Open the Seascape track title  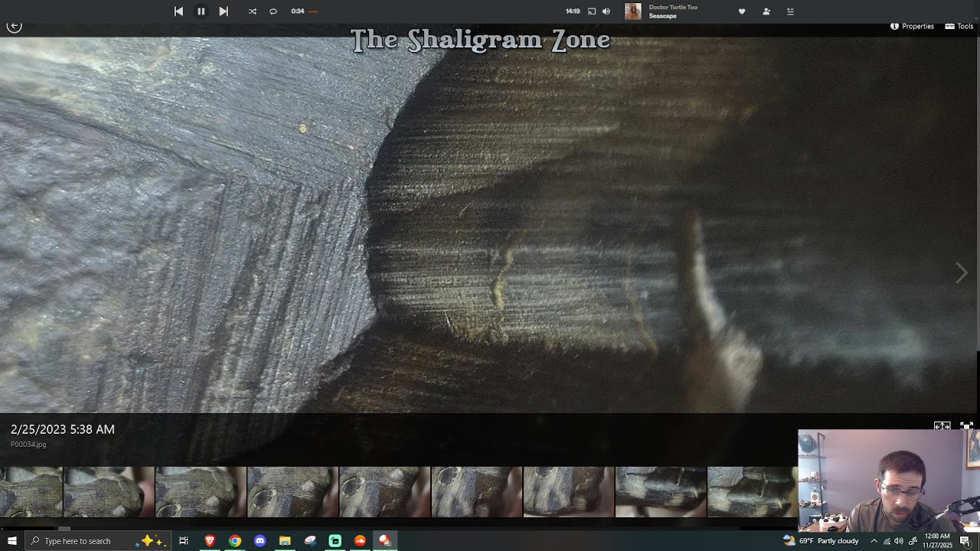[663, 16]
